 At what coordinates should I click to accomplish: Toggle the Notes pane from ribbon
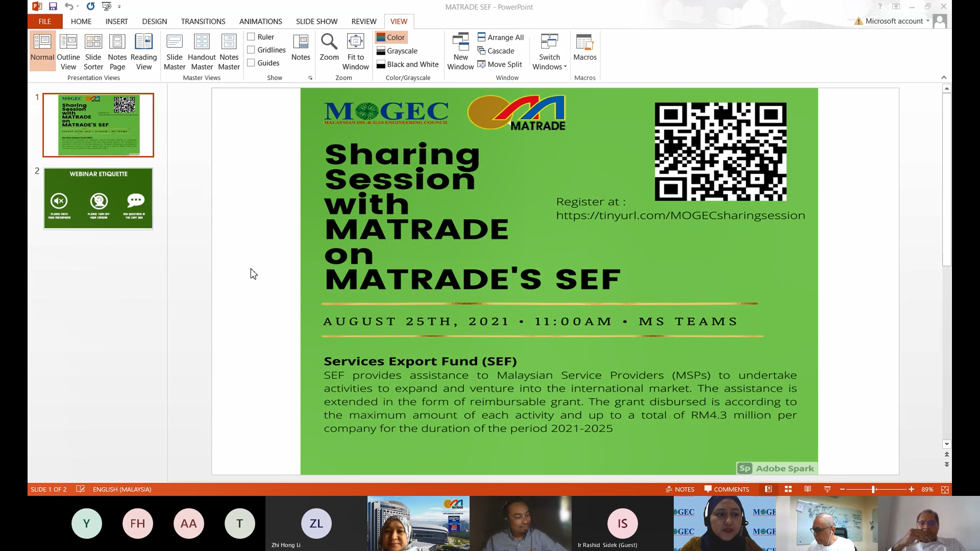click(301, 47)
